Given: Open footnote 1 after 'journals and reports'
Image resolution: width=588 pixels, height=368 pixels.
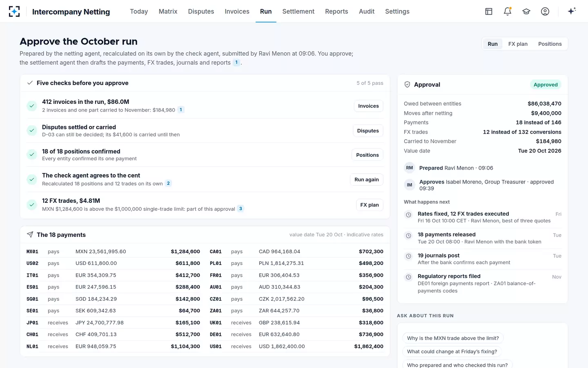Looking at the screenshot, I should tap(236, 63).
